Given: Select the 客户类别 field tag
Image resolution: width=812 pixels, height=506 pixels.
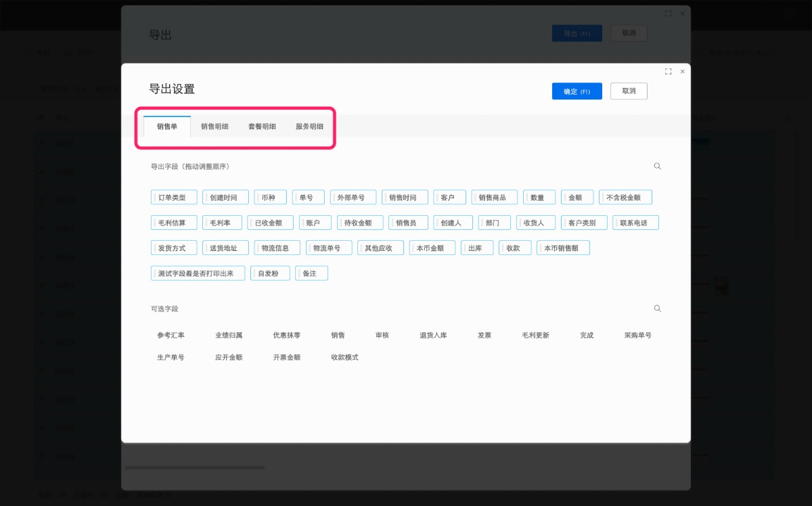Looking at the screenshot, I should [x=583, y=223].
